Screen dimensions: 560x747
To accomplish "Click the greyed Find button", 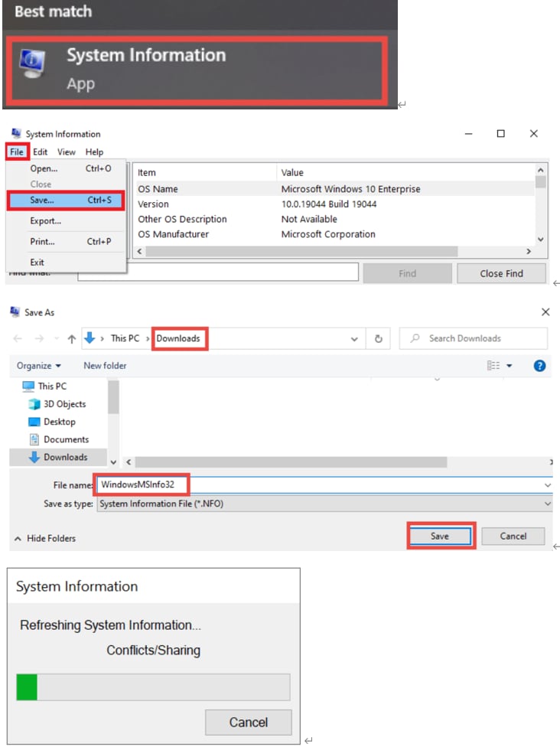I will pyautogui.click(x=407, y=273).
